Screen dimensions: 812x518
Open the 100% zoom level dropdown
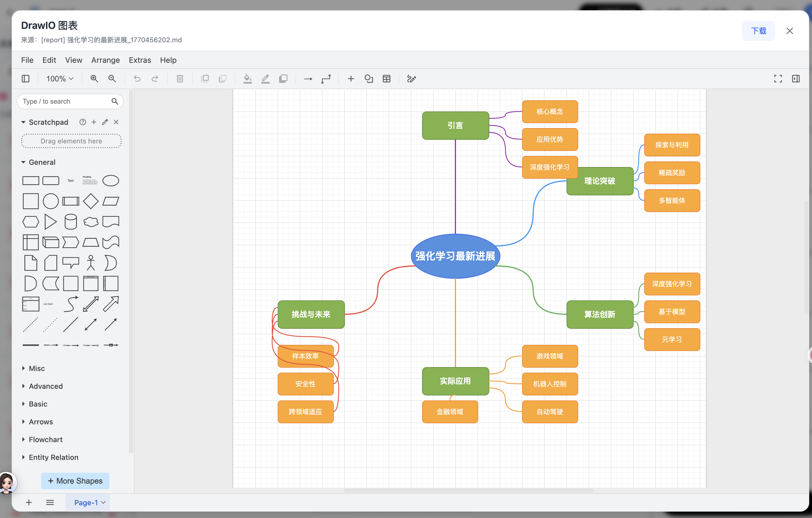click(60, 79)
